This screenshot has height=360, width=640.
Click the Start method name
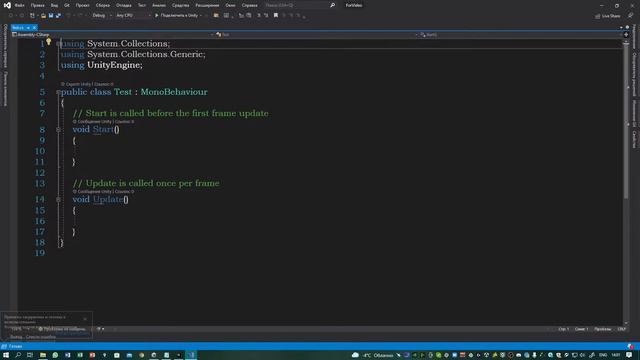[x=103, y=129]
